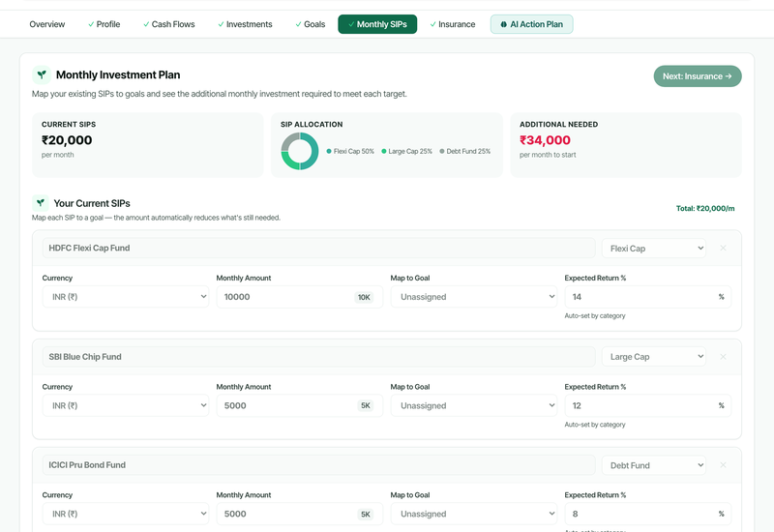Click the Flexi Cap 50% legend entry

click(x=350, y=152)
